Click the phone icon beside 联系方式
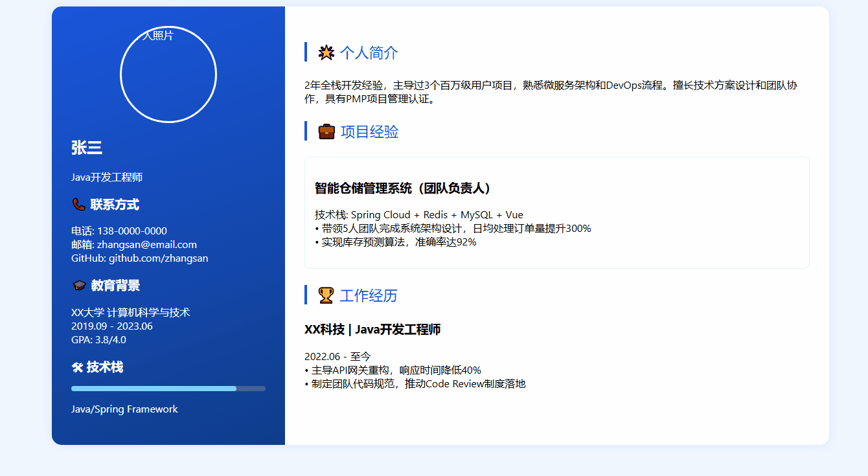The image size is (868, 476). click(79, 205)
